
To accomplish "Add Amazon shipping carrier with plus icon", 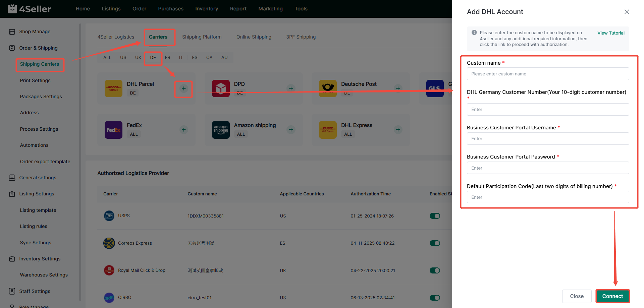I will coord(291,130).
